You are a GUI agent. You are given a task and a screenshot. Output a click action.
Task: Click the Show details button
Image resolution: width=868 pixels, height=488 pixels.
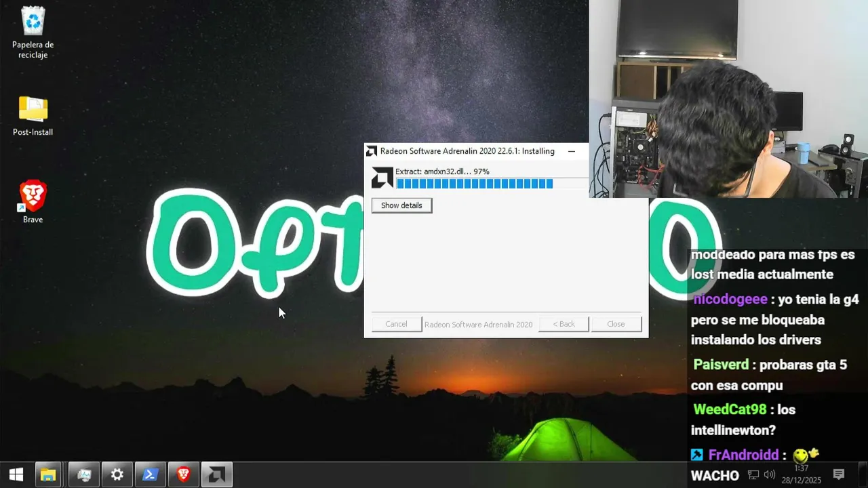(x=401, y=205)
